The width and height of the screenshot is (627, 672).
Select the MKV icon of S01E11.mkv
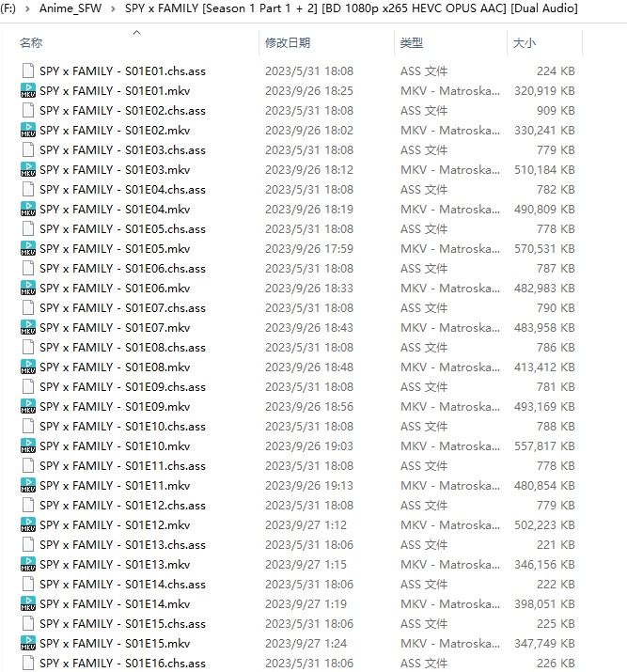coord(27,486)
